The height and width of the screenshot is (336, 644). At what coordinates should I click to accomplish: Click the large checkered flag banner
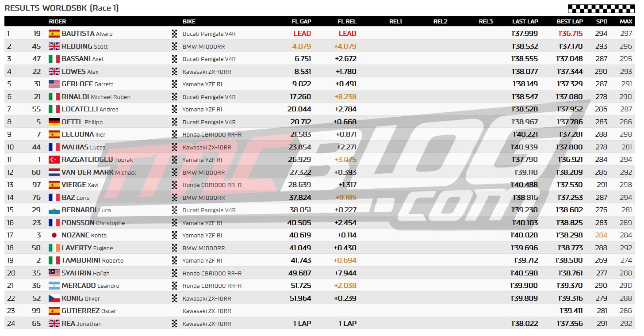click(x=601, y=8)
